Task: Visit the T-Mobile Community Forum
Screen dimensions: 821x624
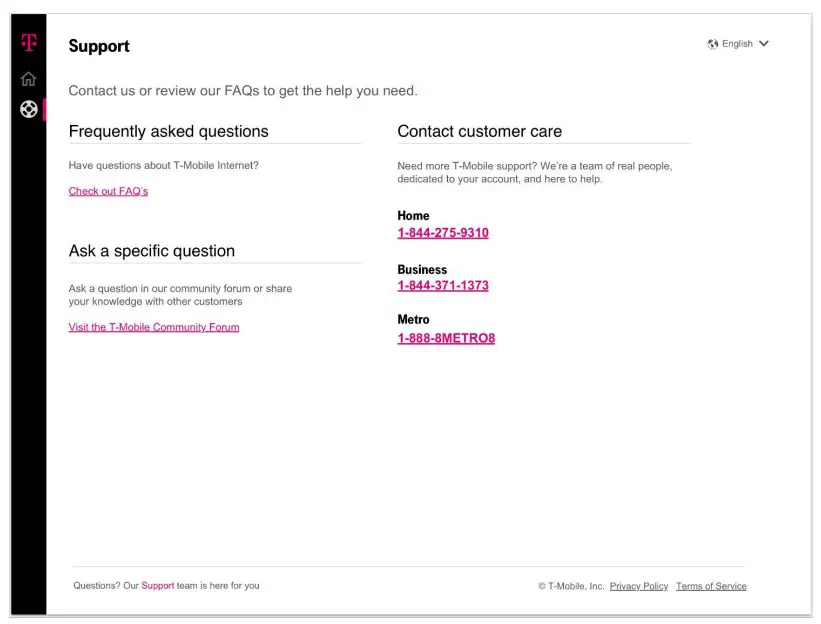Action: pyautogui.click(x=154, y=327)
